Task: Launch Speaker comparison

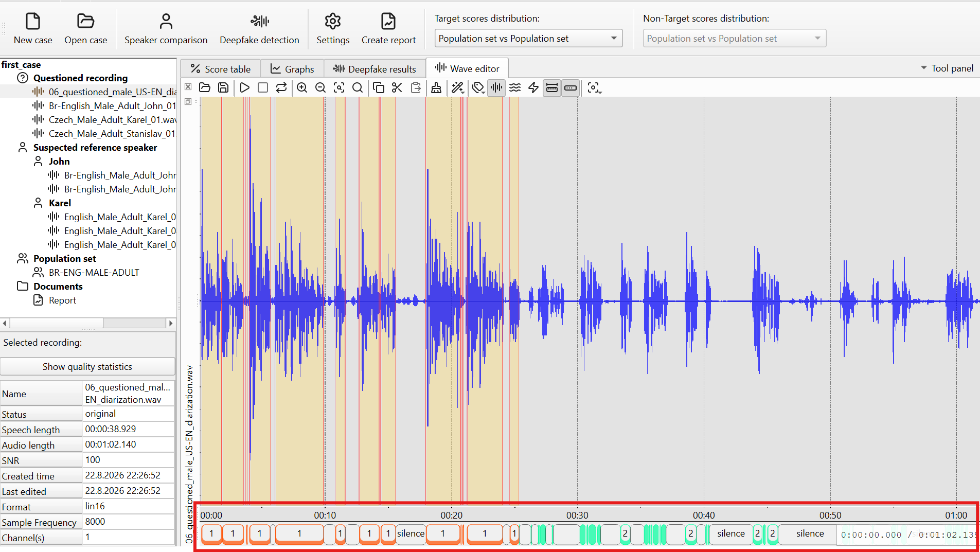Action: (x=166, y=29)
